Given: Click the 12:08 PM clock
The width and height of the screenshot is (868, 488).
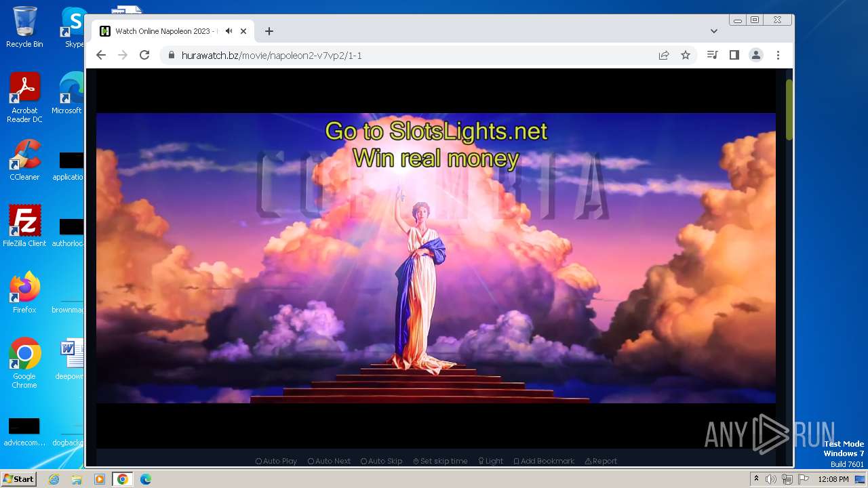Looking at the screenshot, I should click(833, 479).
